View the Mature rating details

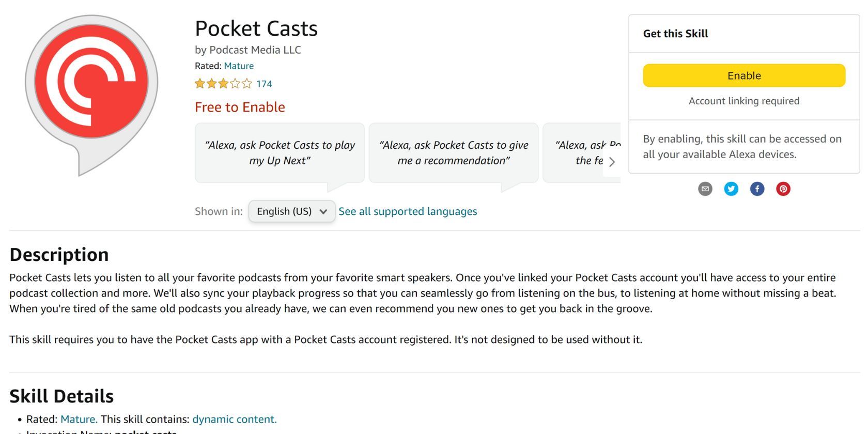coord(239,66)
